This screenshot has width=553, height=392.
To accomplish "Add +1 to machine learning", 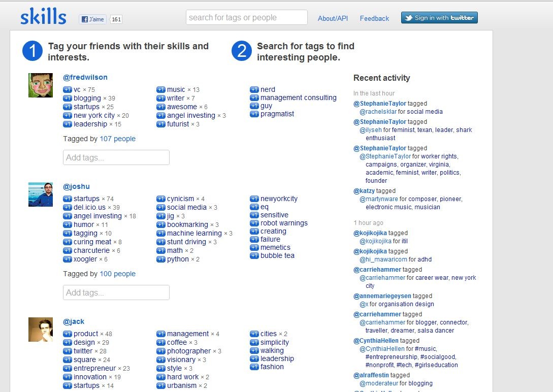I will click(161, 234).
